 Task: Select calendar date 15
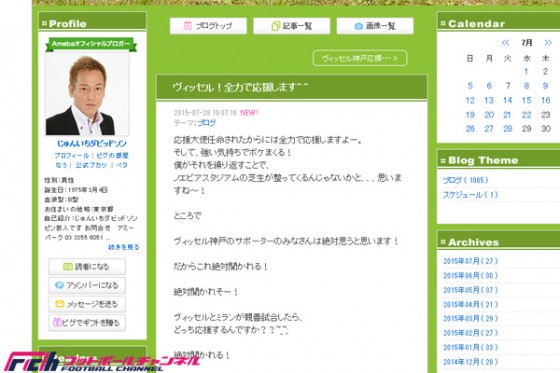(x=526, y=100)
